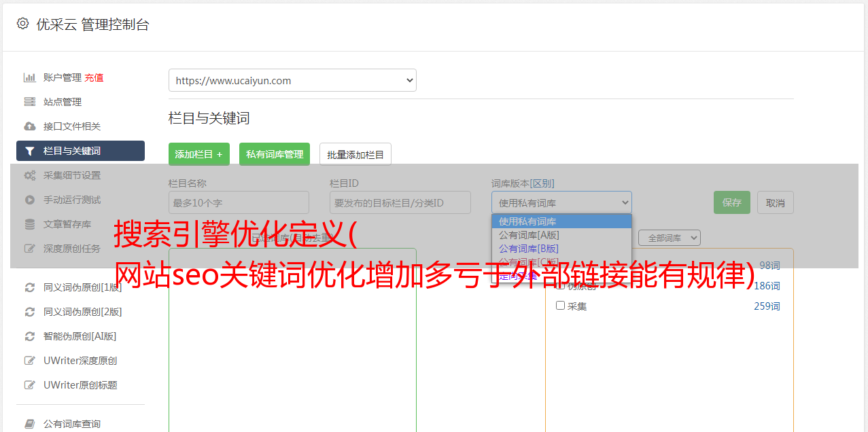Click the 批量添加栏目 button
The height and width of the screenshot is (432, 868).
pos(355,154)
